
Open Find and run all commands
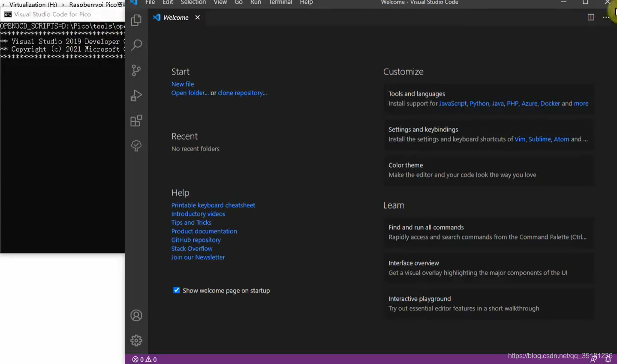(488, 232)
